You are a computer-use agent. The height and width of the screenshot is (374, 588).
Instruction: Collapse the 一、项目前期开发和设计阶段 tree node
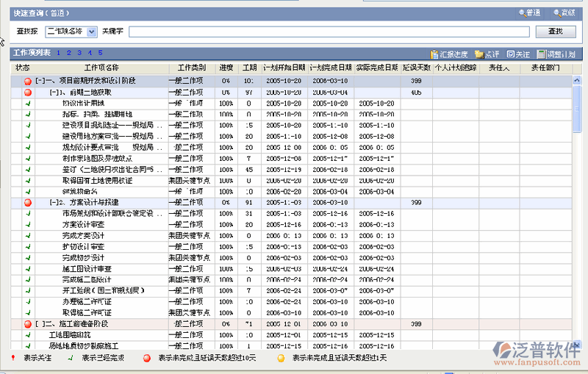(x=40, y=81)
